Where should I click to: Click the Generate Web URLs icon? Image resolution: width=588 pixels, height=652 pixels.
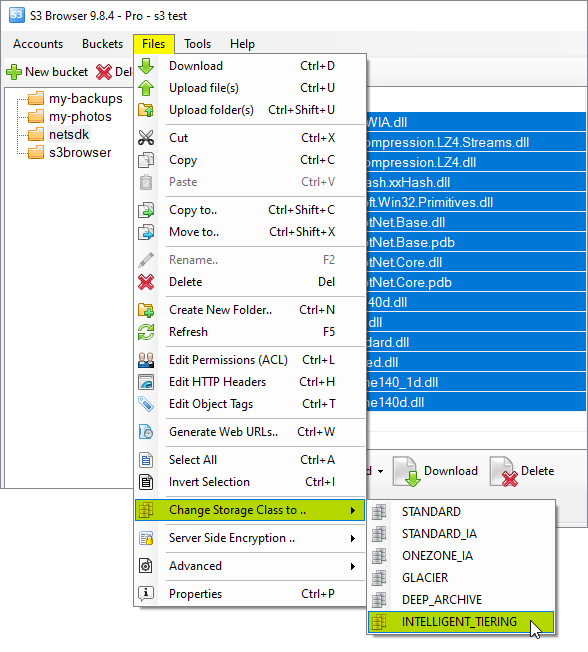(146, 432)
